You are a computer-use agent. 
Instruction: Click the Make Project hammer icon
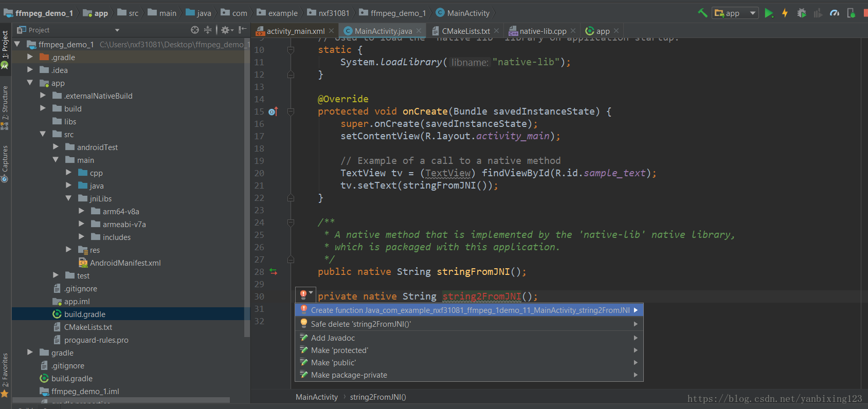[702, 13]
